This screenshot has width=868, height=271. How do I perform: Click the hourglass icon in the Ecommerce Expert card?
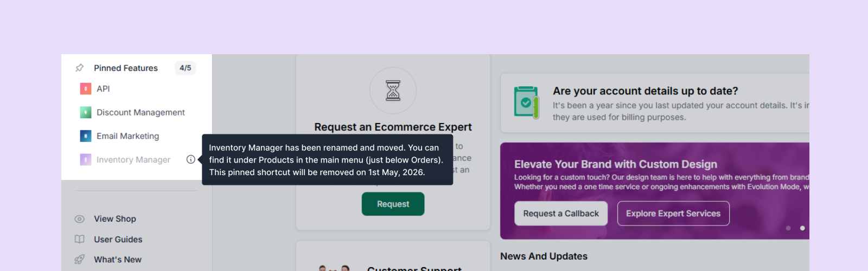coord(393,91)
